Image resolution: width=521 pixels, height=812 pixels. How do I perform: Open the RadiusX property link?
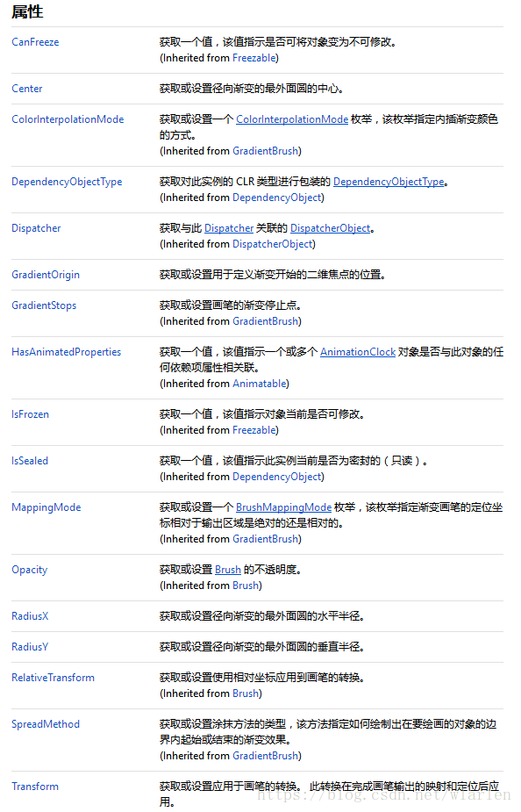[30, 615]
